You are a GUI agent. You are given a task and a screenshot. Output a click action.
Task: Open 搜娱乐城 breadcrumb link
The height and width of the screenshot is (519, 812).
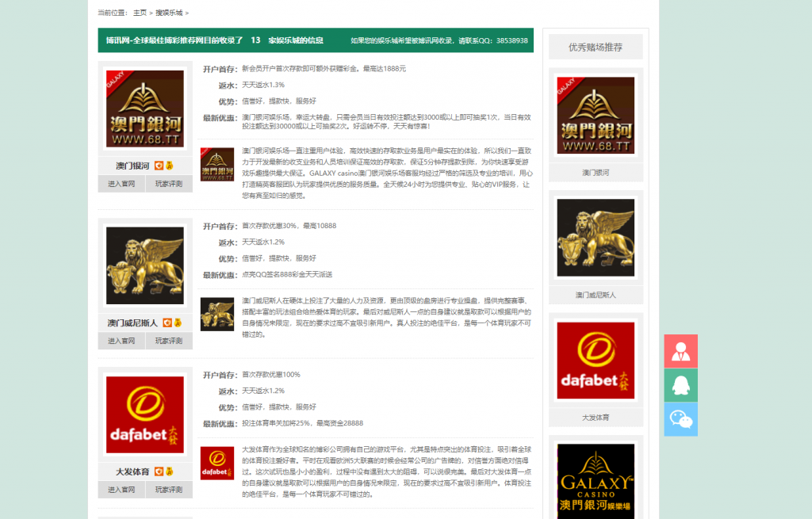[168, 13]
